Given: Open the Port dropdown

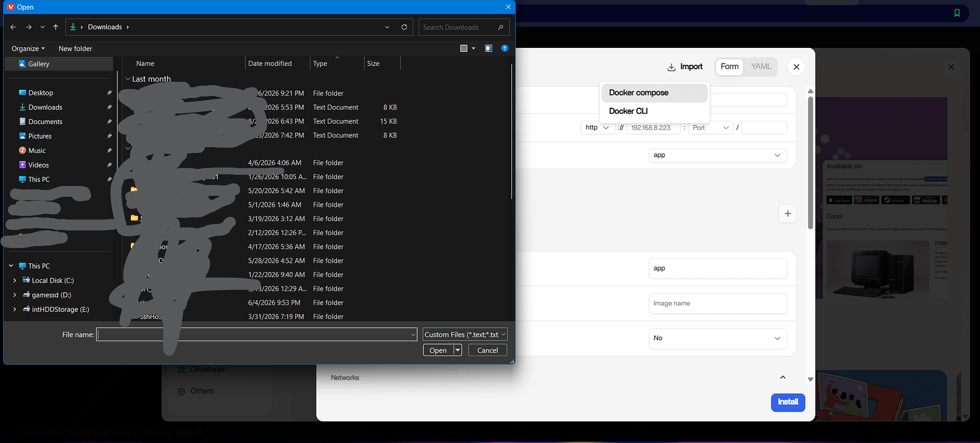Looking at the screenshot, I should pyautogui.click(x=710, y=128).
